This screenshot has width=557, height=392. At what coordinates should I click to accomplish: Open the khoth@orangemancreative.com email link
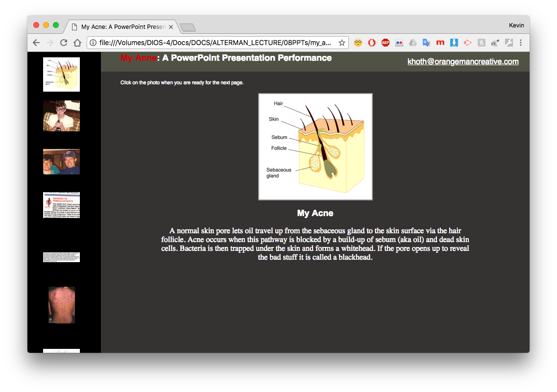[463, 61]
